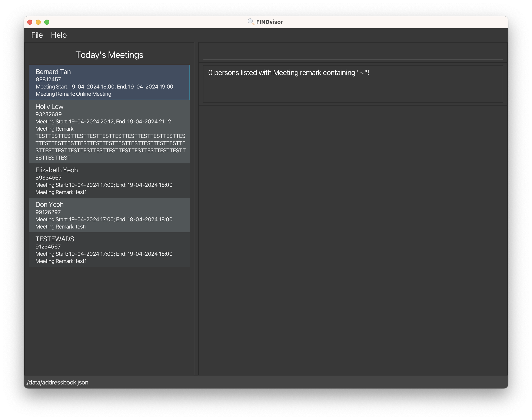Image resolution: width=532 pixels, height=420 pixels.
Task: Open the Help menu
Action: pyautogui.click(x=59, y=35)
